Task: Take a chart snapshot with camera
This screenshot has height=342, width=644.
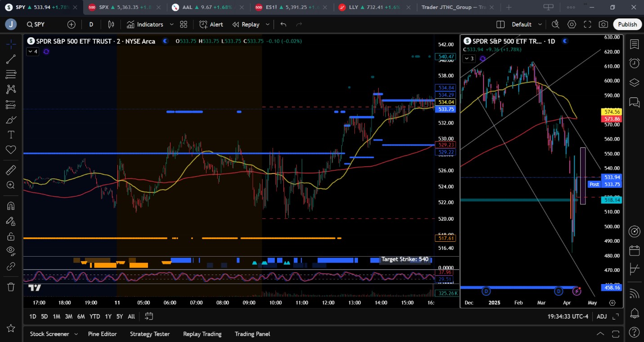Action: (604, 24)
